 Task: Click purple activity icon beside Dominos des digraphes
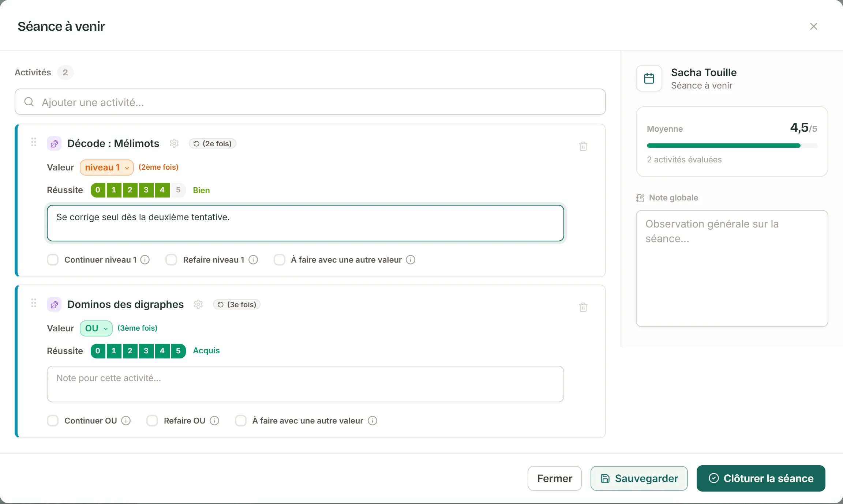tap(54, 304)
